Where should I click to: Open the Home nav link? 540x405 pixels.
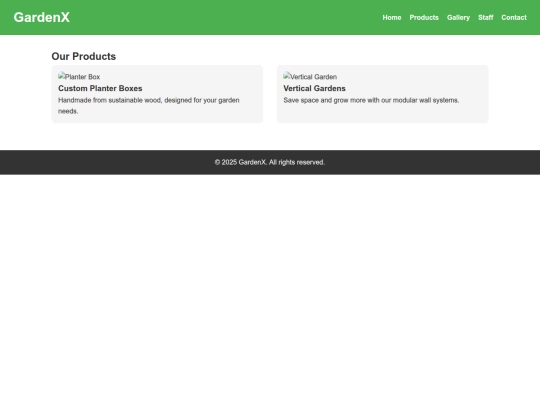[392, 18]
